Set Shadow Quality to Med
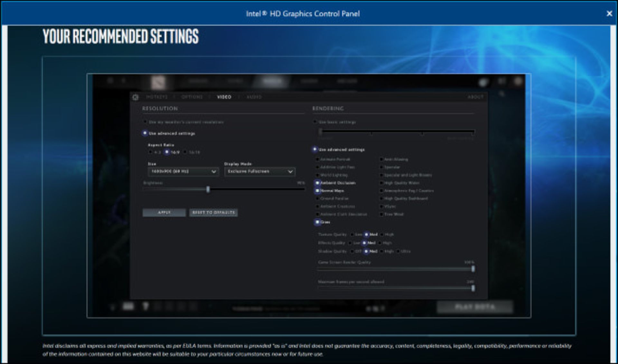The height and width of the screenshot is (364, 618). point(366,251)
